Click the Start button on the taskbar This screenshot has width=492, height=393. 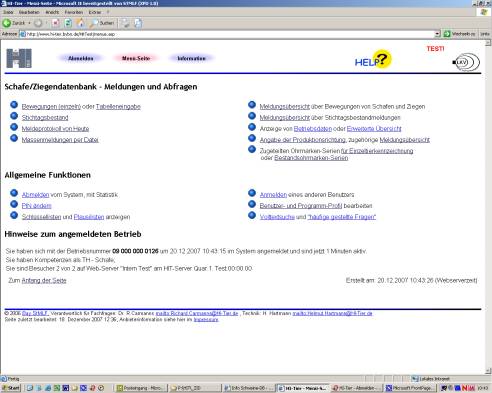(11, 388)
